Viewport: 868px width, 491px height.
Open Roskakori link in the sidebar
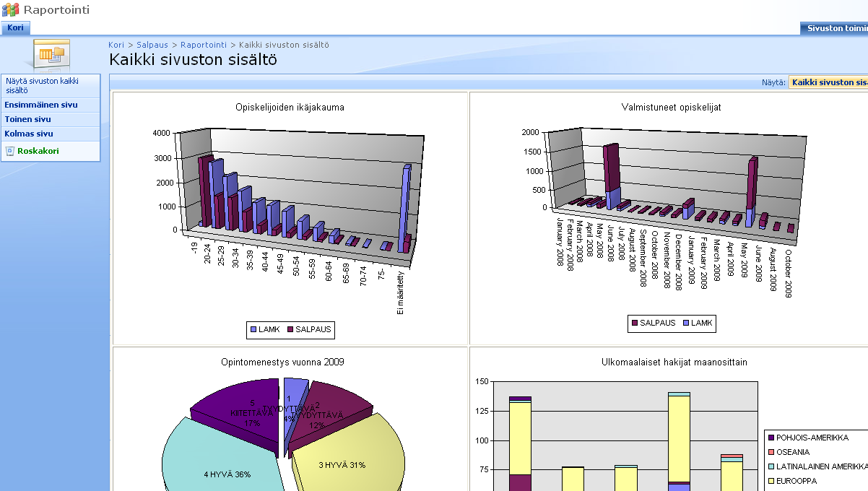click(x=38, y=151)
